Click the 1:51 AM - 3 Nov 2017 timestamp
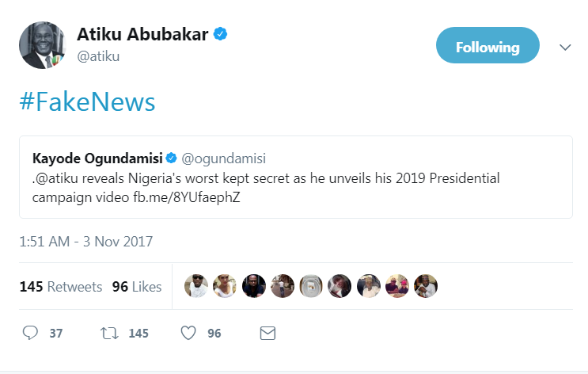This screenshot has height=374, width=588. [x=85, y=241]
